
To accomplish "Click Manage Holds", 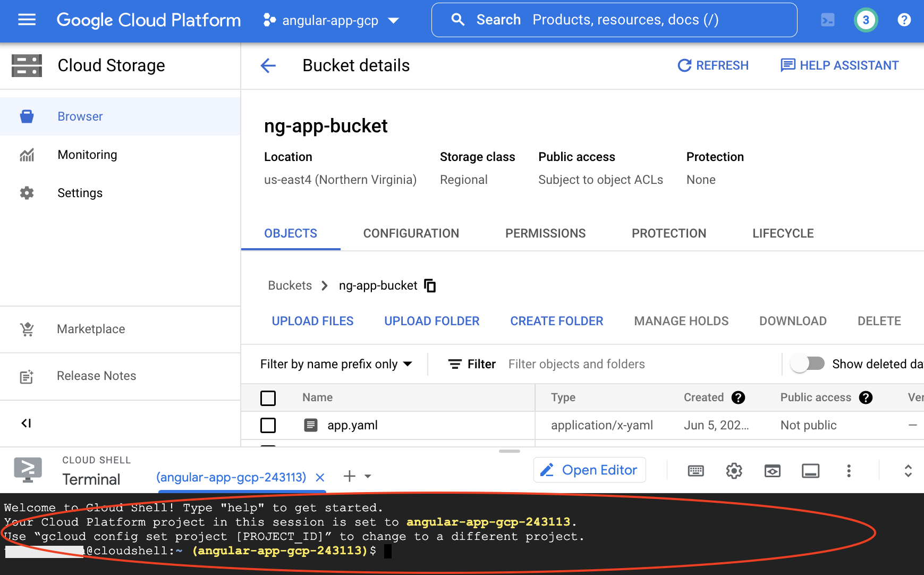I will (681, 321).
